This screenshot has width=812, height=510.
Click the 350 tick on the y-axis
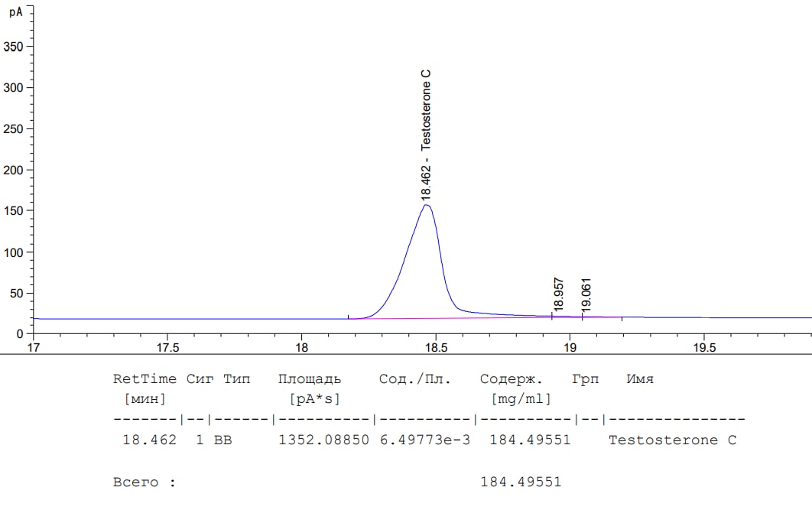click(15, 47)
